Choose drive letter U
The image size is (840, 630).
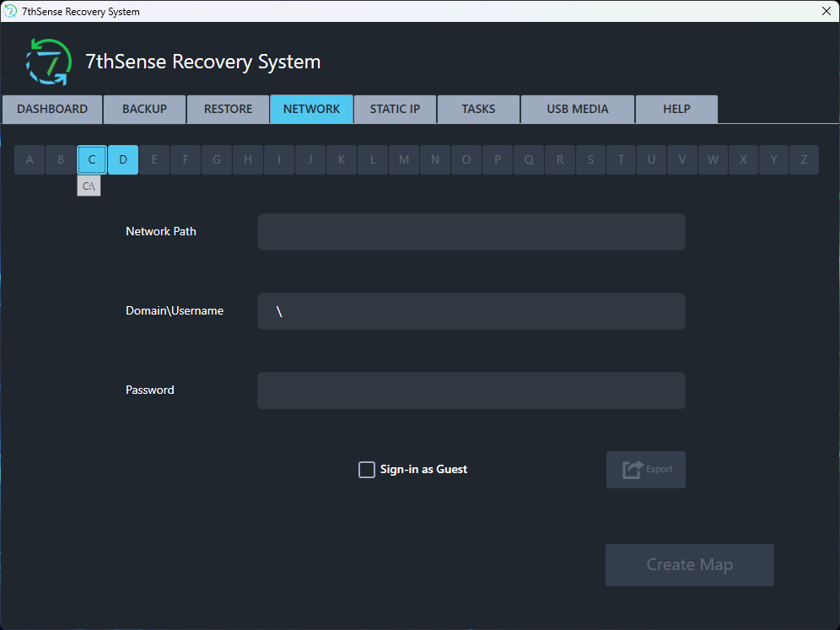pyautogui.click(x=651, y=159)
